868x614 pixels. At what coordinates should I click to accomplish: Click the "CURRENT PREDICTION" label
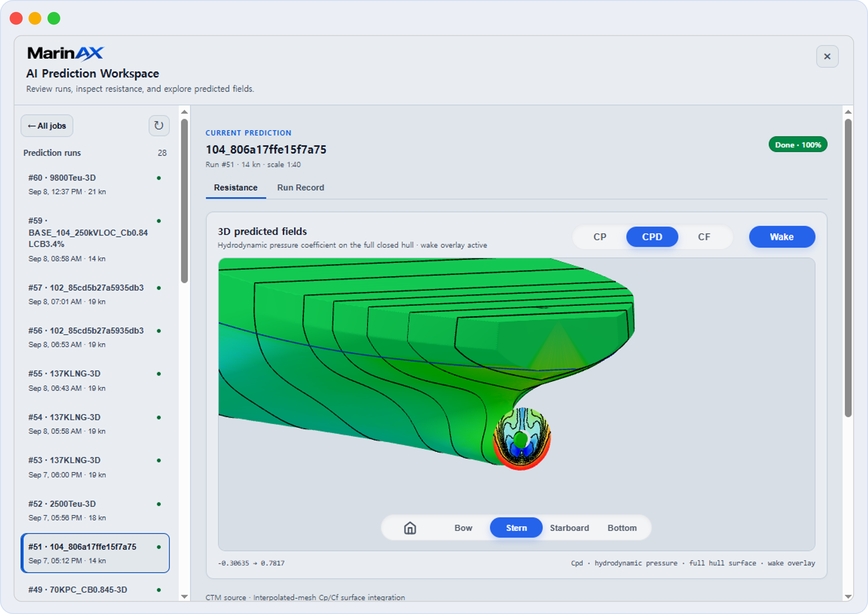point(248,133)
